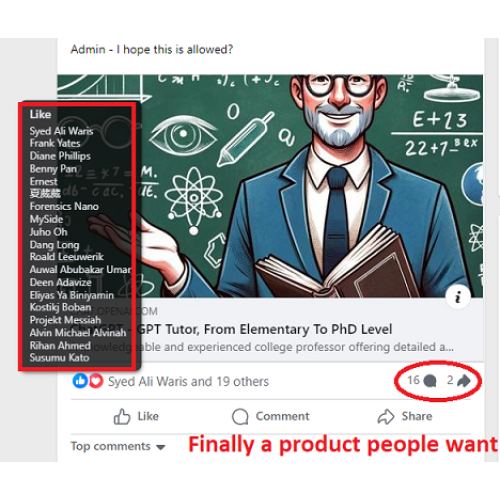Screen dimensions: 500x500
Task: Select Frank Yates in the Like list
Action: (55, 143)
